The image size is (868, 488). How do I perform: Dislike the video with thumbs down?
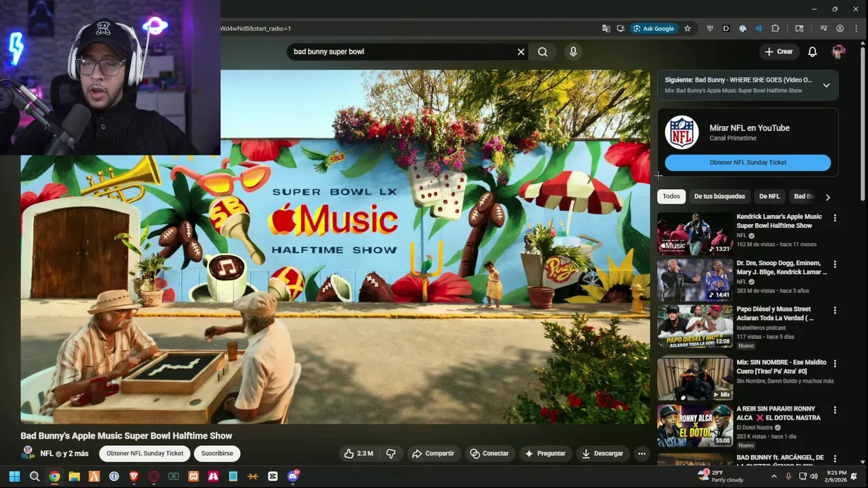click(x=391, y=453)
